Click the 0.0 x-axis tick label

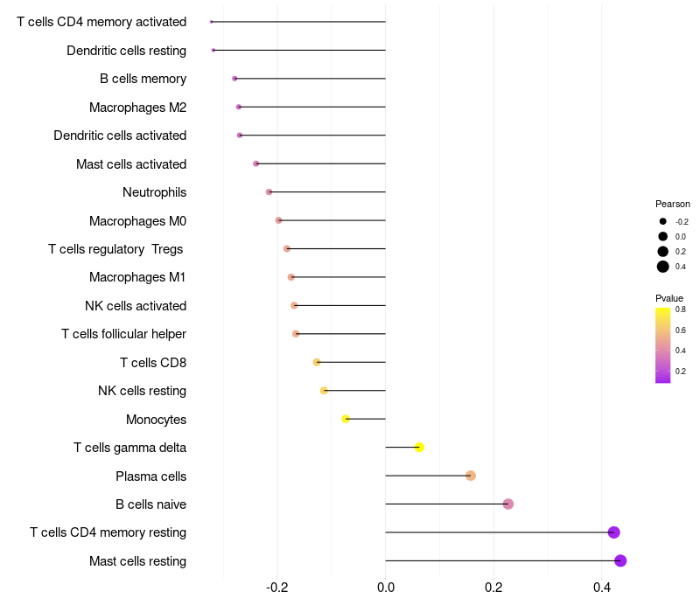[x=386, y=587]
